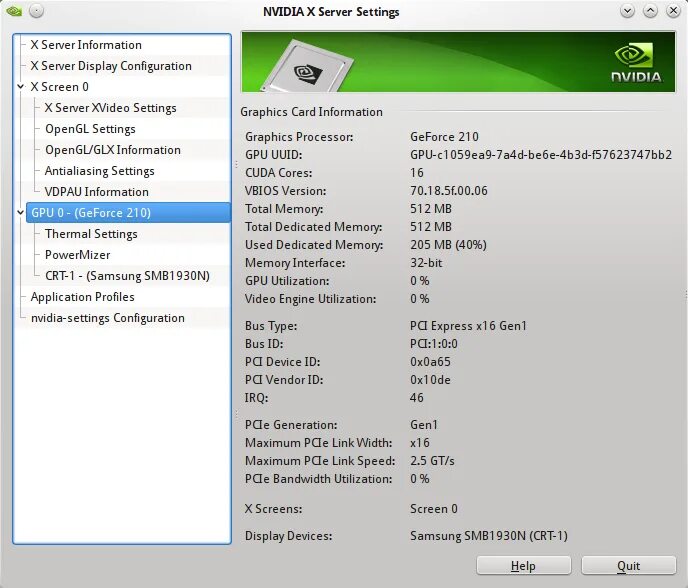Viewport: 688px width, 588px height.
Task: Click the IRQ value 46
Action: coord(417,398)
